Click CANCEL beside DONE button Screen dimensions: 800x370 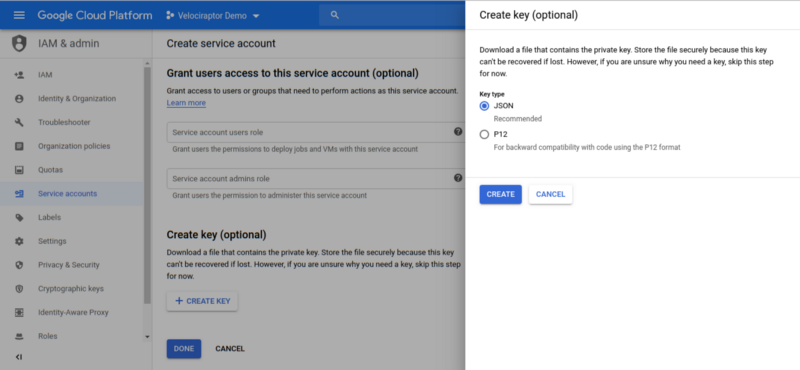(230, 349)
